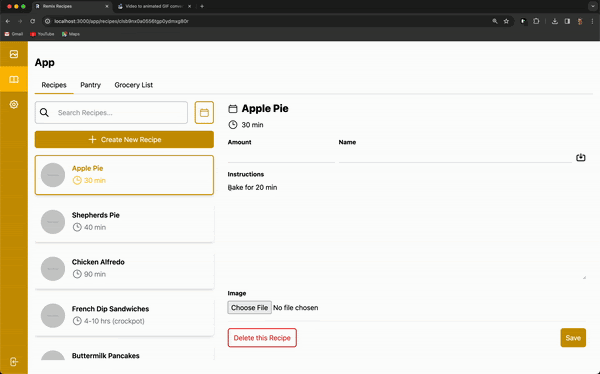Click the browser address bar URL
The image size is (600, 374).
point(121,21)
